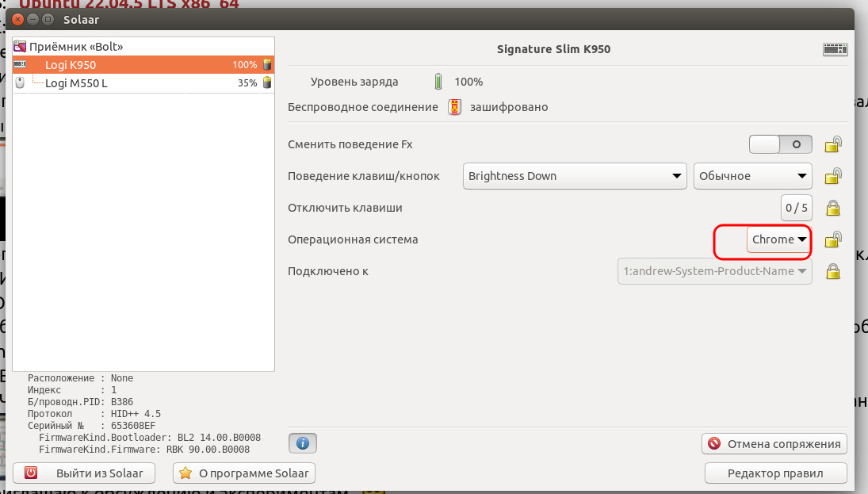Click the mouse icon beside Logi M550 L
The height and width of the screenshot is (494, 868).
click(x=20, y=83)
